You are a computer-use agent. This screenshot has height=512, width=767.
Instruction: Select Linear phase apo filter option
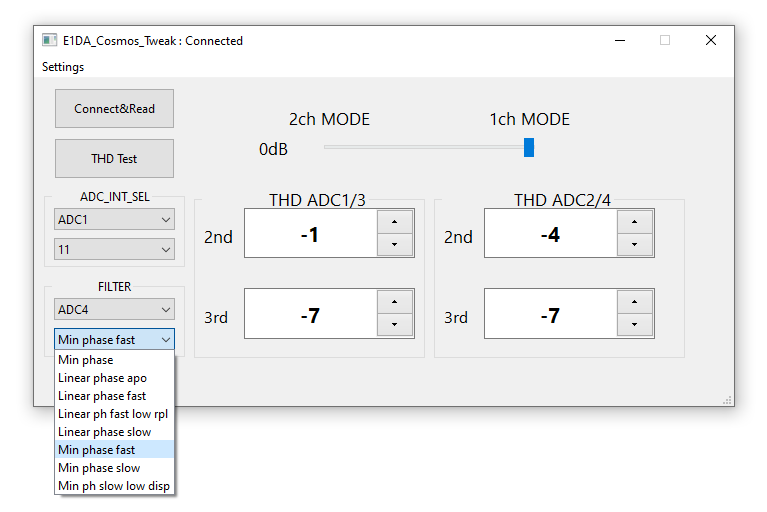click(102, 378)
